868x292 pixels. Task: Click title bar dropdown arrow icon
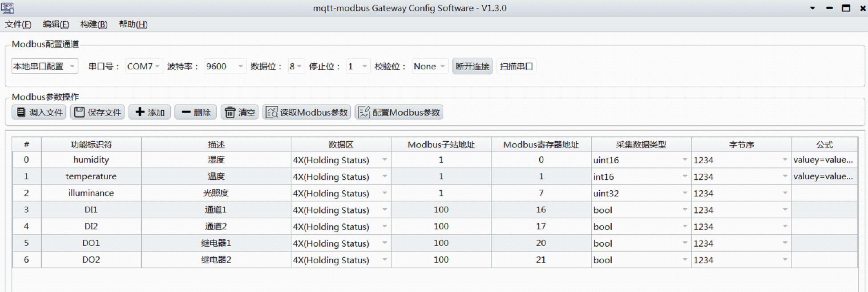812,8
